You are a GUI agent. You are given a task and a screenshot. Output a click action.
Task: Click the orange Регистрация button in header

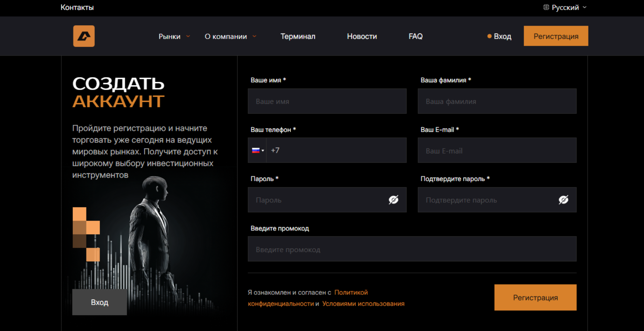click(556, 36)
